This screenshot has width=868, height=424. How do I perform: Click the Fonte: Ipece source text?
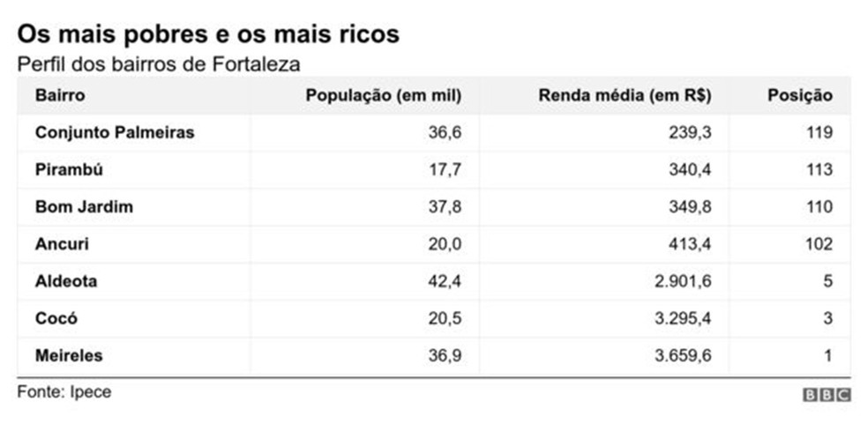pyautogui.click(x=64, y=391)
